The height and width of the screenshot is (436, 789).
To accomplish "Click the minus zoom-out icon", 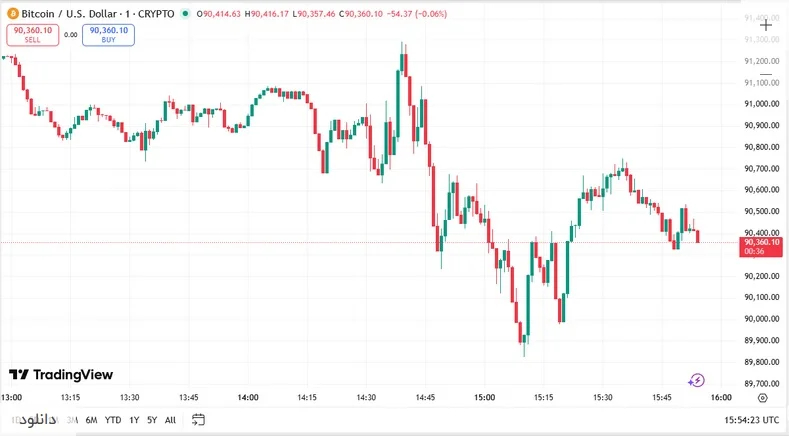I will click(x=766, y=75).
